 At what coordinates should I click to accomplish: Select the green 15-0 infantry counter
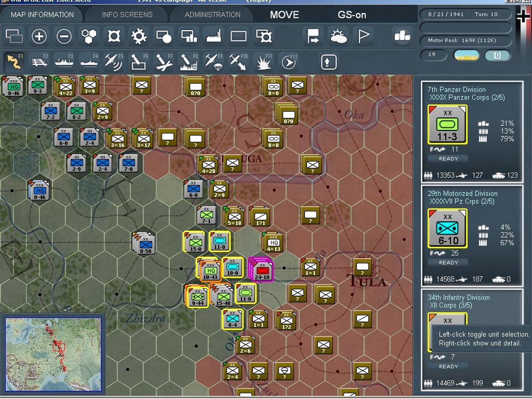pyautogui.click(x=195, y=242)
